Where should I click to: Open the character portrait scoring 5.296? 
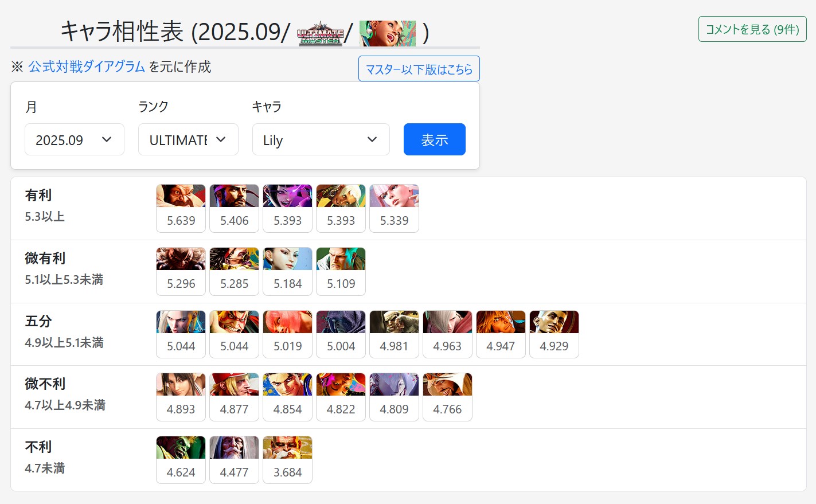coord(181,271)
